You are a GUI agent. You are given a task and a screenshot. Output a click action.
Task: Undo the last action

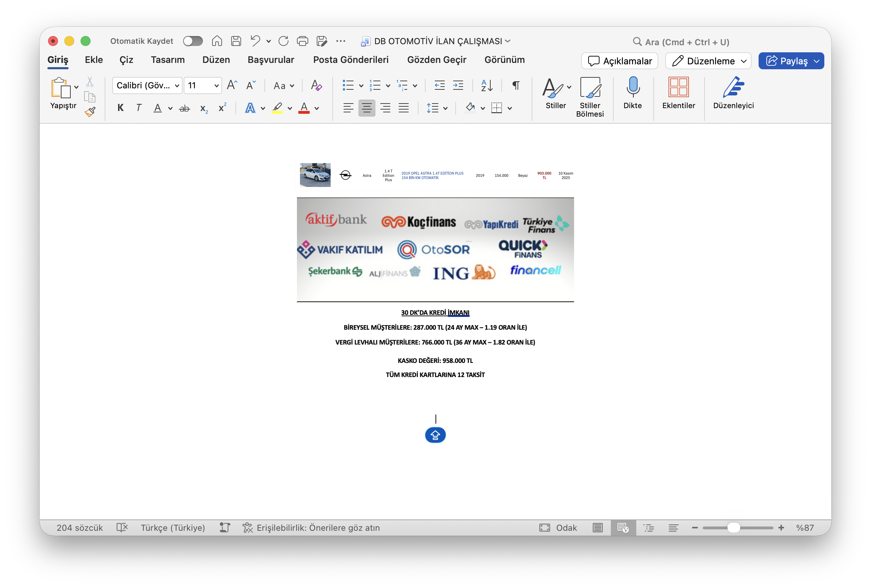255,41
